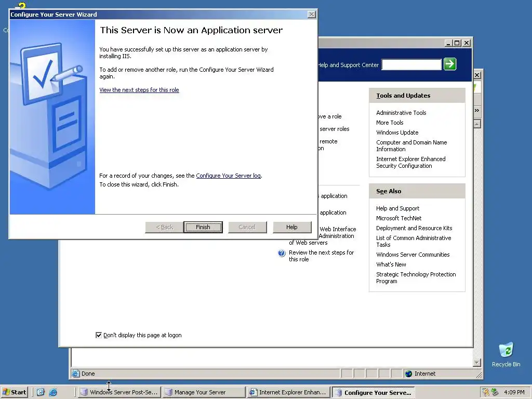Open What's New link

391,264
